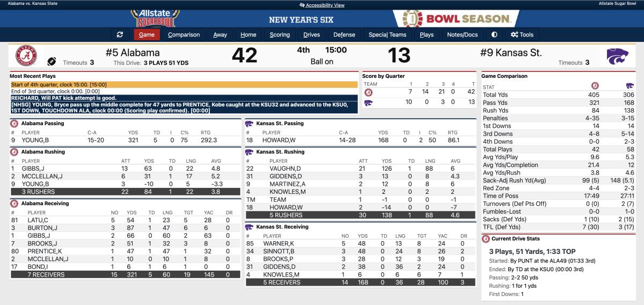This screenshot has width=644, height=305.
Task: Click the highlighted Start of 4th quarter play
Action: tap(184, 84)
